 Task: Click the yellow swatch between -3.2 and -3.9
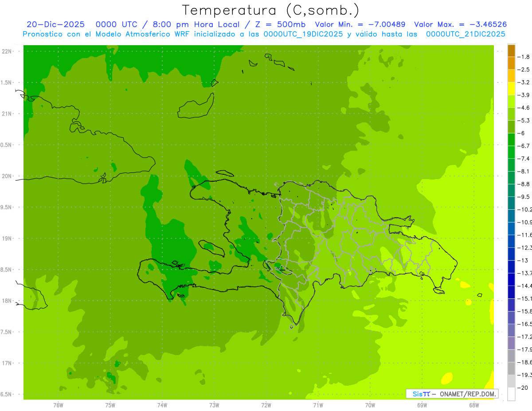(511, 89)
